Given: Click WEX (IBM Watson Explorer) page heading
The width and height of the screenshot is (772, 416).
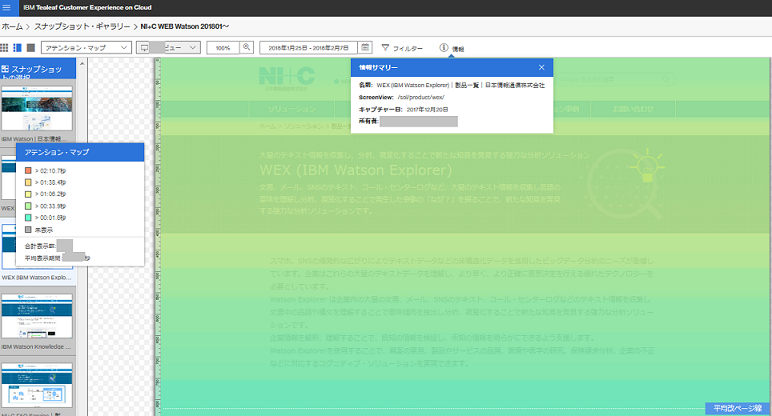Looking at the screenshot, I should 355,170.
